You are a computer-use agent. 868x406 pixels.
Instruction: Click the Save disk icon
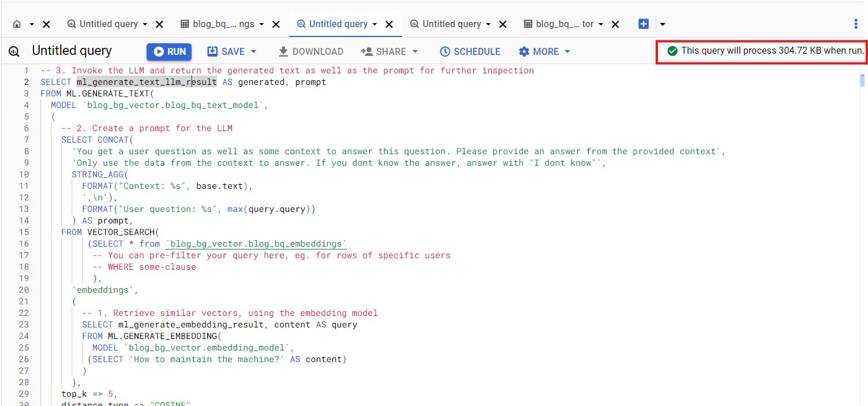click(x=211, y=51)
